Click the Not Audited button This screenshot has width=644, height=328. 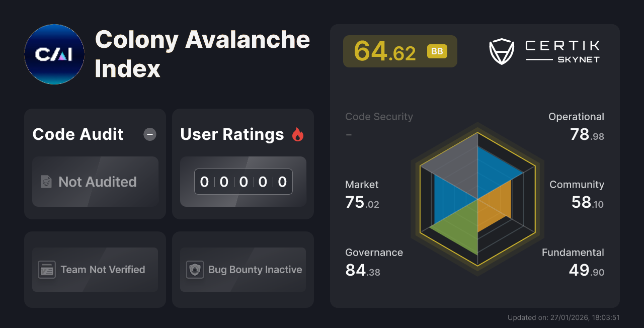coord(95,182)
